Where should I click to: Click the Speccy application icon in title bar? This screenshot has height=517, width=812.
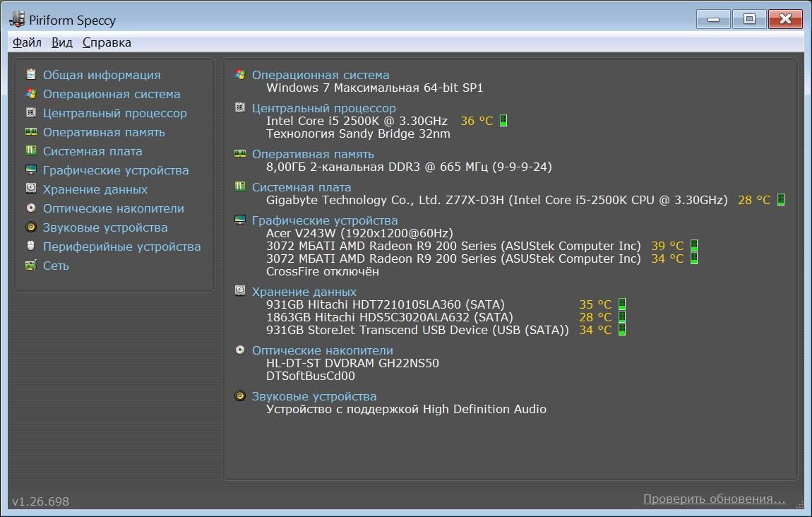[x=17, y=19]
